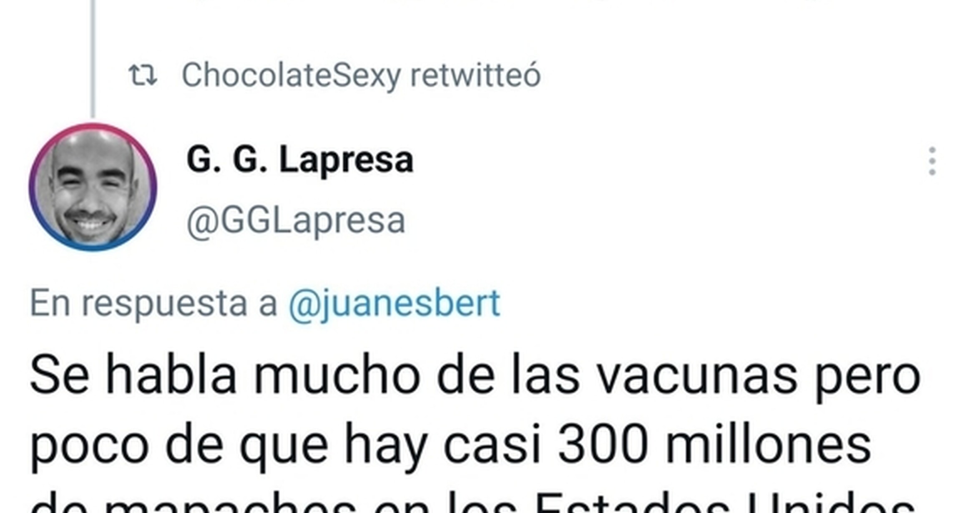
Task: Click the '300 millones' text in tweet
Action: click(x=714, y=444)
